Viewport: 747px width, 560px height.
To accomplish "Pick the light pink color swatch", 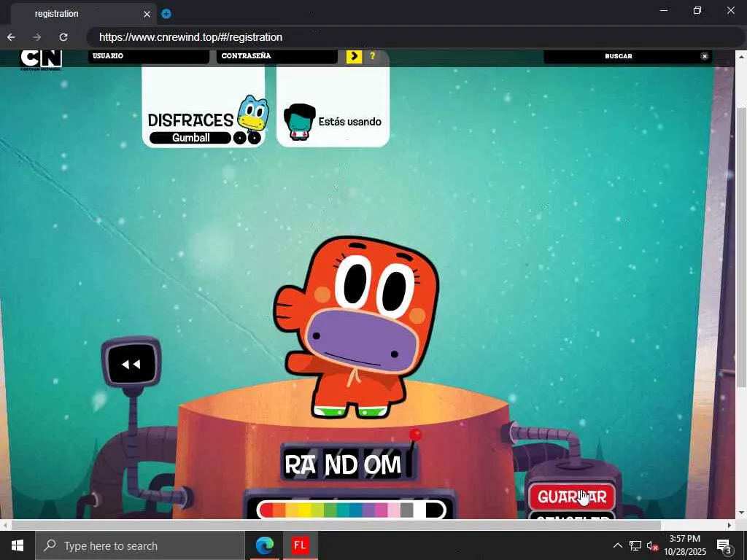I will click(394, 510).
